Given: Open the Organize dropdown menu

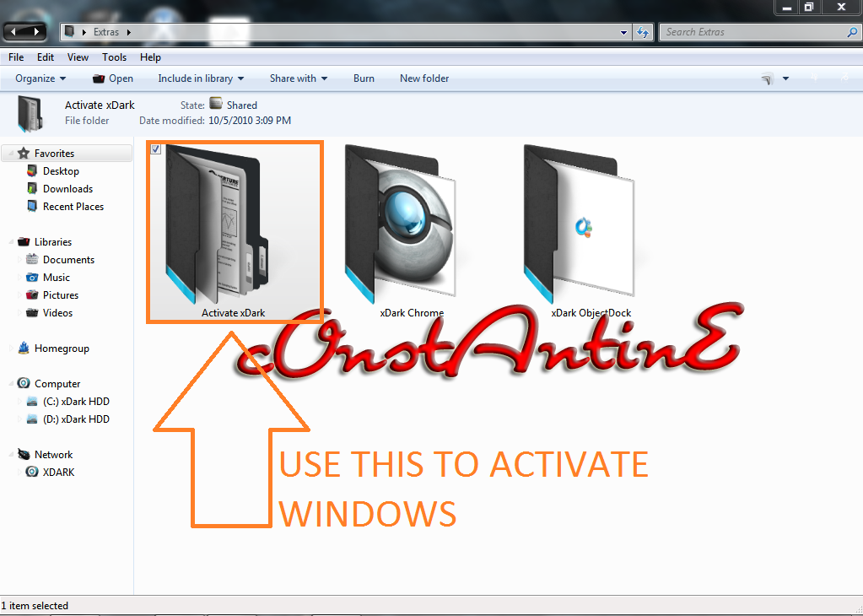Looking at the screenshot, I should (x=40, y=78).
